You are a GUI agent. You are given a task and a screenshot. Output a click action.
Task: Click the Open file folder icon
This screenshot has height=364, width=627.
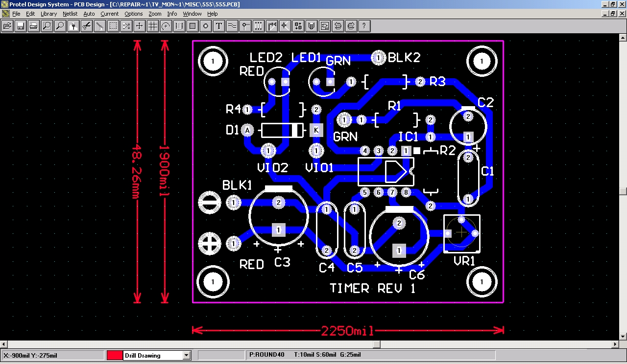7,26
